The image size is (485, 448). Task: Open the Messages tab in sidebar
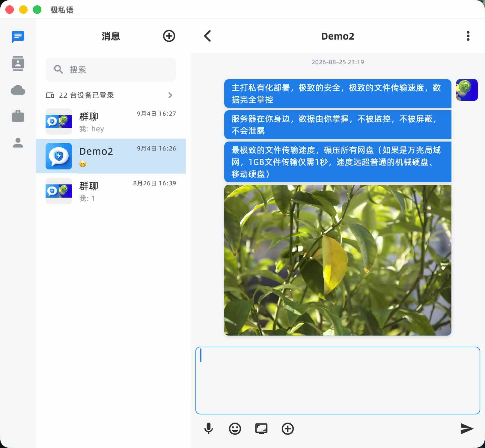click(x=18, y=37)
